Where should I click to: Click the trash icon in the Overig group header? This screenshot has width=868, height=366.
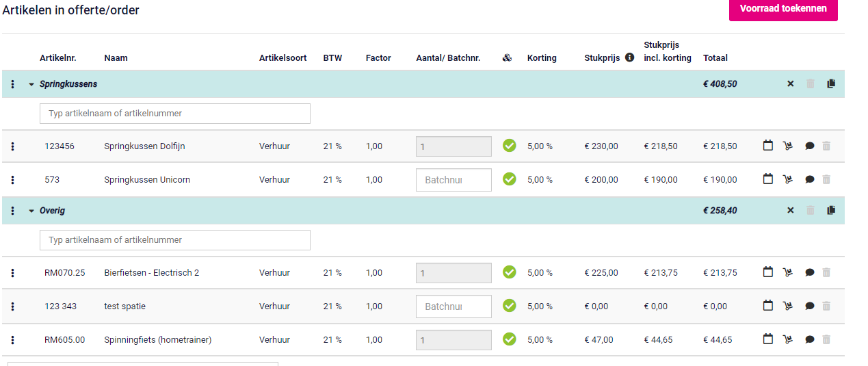click(x=811, y=211)
